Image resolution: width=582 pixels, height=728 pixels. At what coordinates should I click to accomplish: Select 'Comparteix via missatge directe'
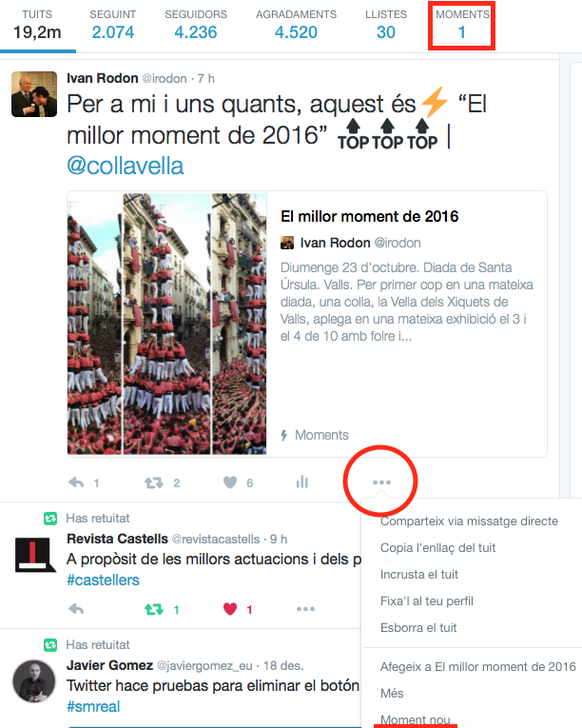pos(469,521)
